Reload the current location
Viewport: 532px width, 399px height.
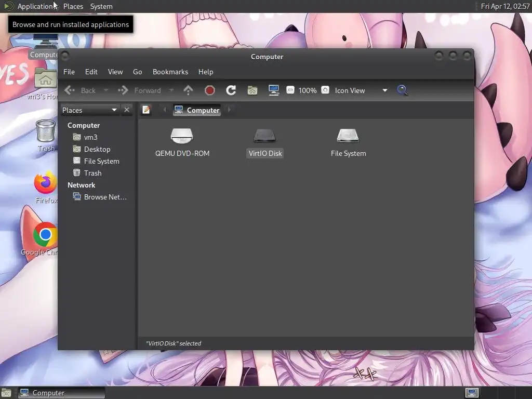(x=231, y=90)
